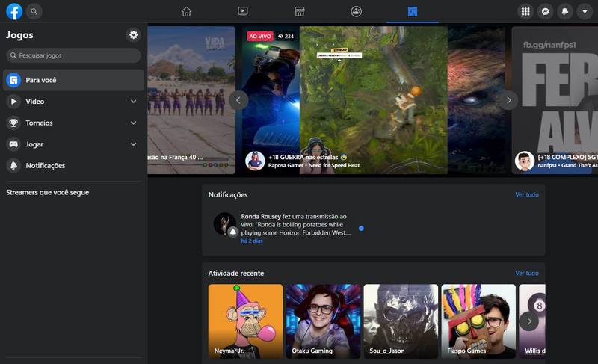
Task: Click the há 2 dias timestamp
Action: (x=252, y=241)
